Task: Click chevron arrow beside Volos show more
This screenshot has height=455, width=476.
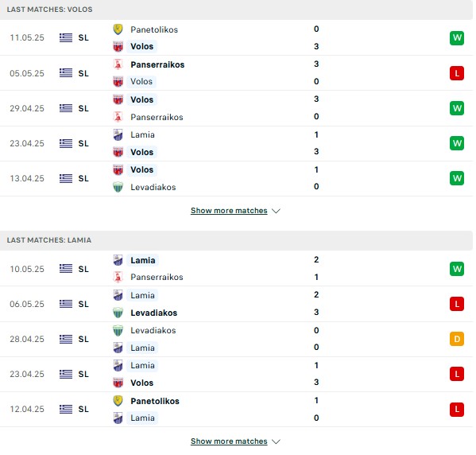Action: coord(276,211)
